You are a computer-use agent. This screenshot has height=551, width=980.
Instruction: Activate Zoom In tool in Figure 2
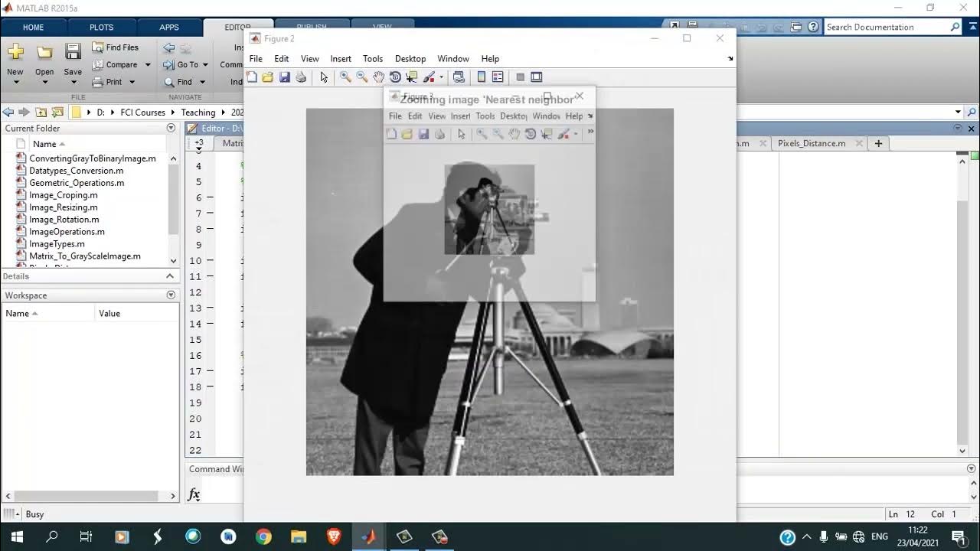tap(345, 77)
